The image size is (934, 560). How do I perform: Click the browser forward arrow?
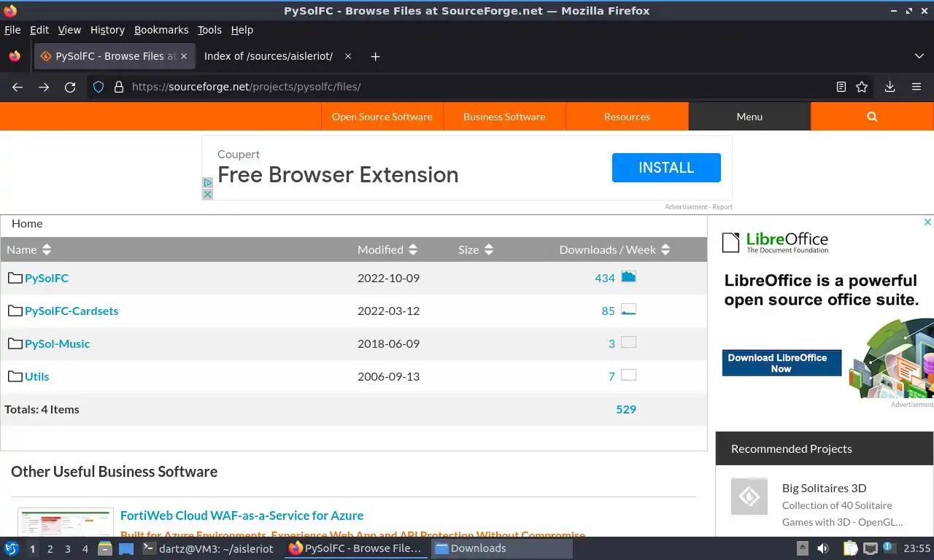(x=44, y=87)
